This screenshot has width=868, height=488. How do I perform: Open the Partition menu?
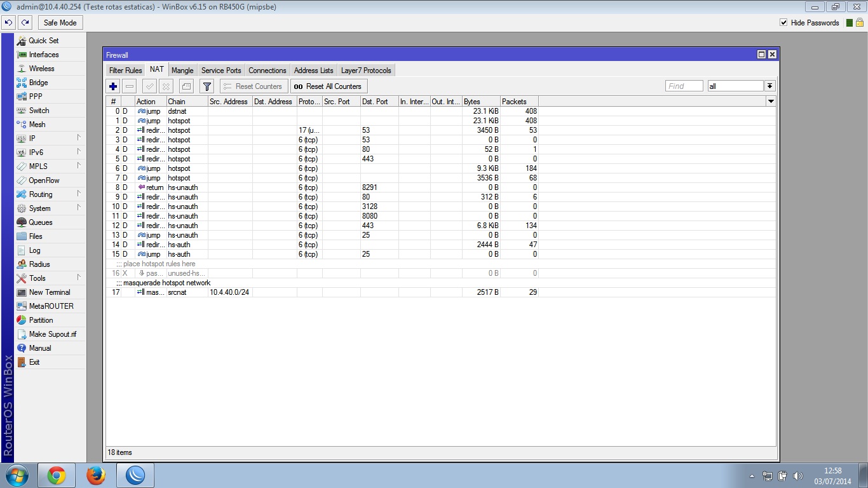tap(50, 320)
